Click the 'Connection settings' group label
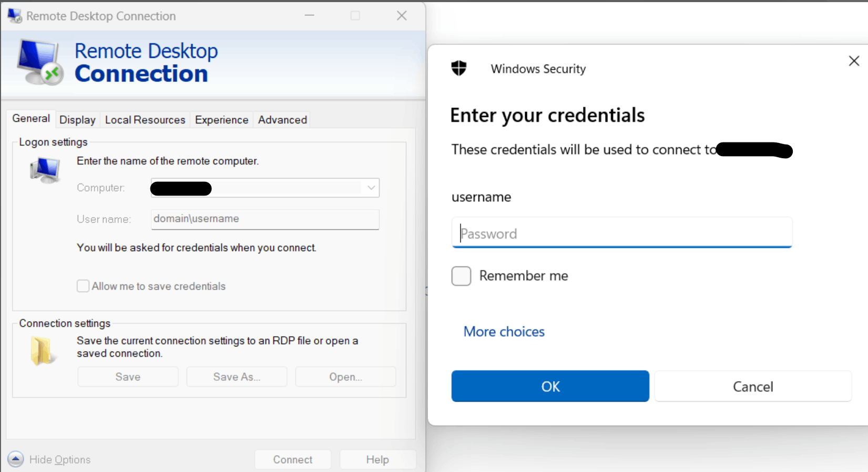 65,323
